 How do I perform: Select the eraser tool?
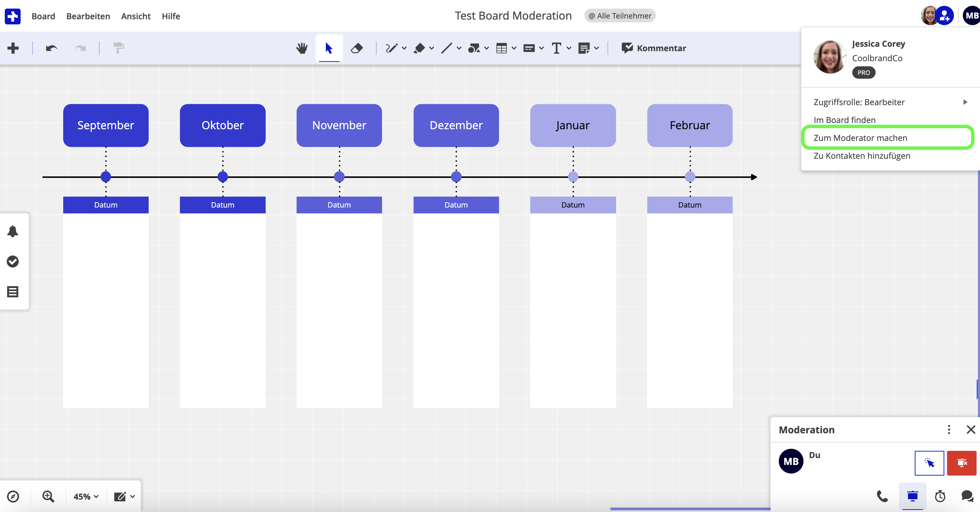(x=356, y=48)
